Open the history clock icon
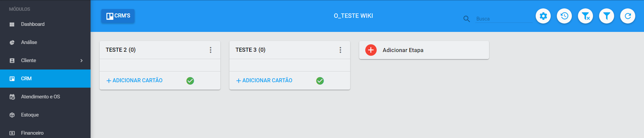 click(564, 16)
